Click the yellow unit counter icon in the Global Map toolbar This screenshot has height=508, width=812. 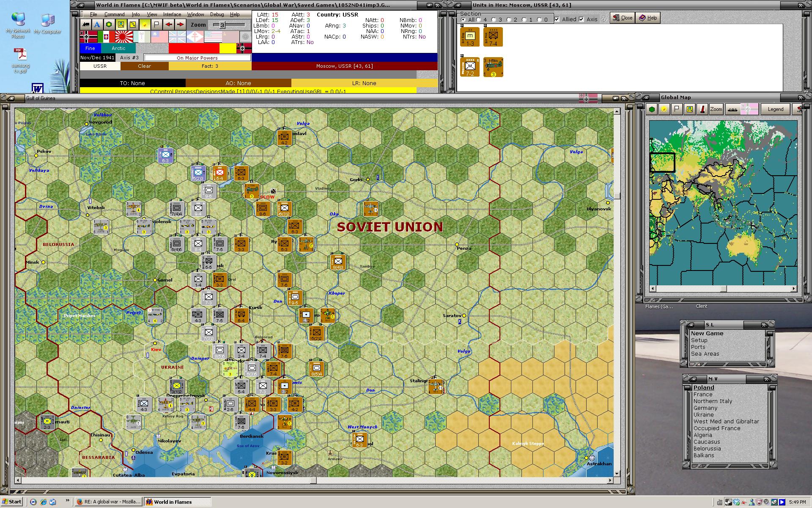click(690, 109)
